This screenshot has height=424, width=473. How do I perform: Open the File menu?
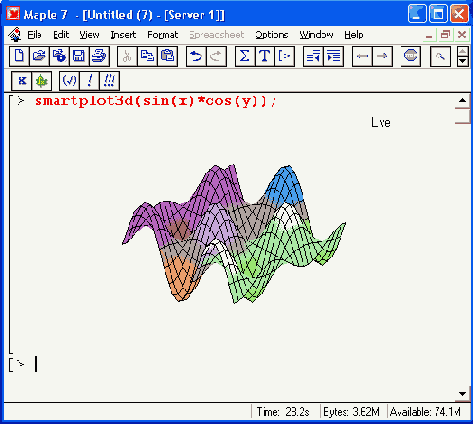(x=34, y=35)
